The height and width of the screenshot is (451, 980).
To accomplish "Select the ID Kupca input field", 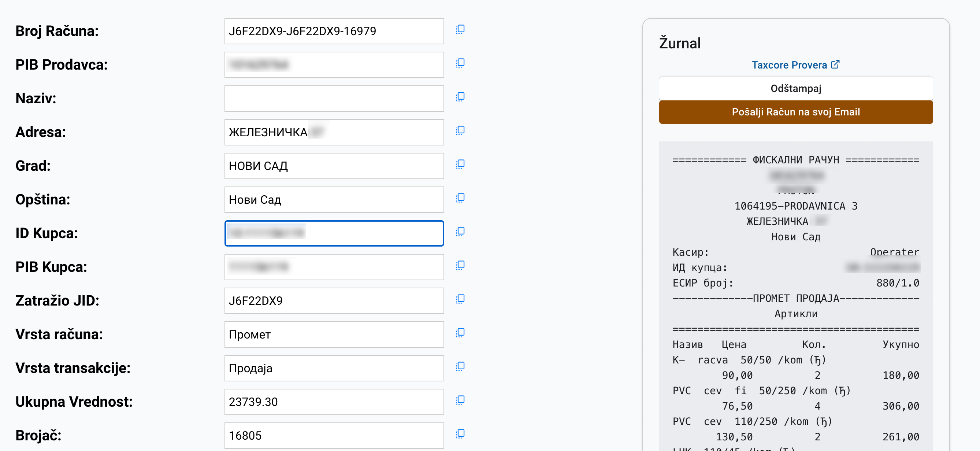I will tap(334, 233).
